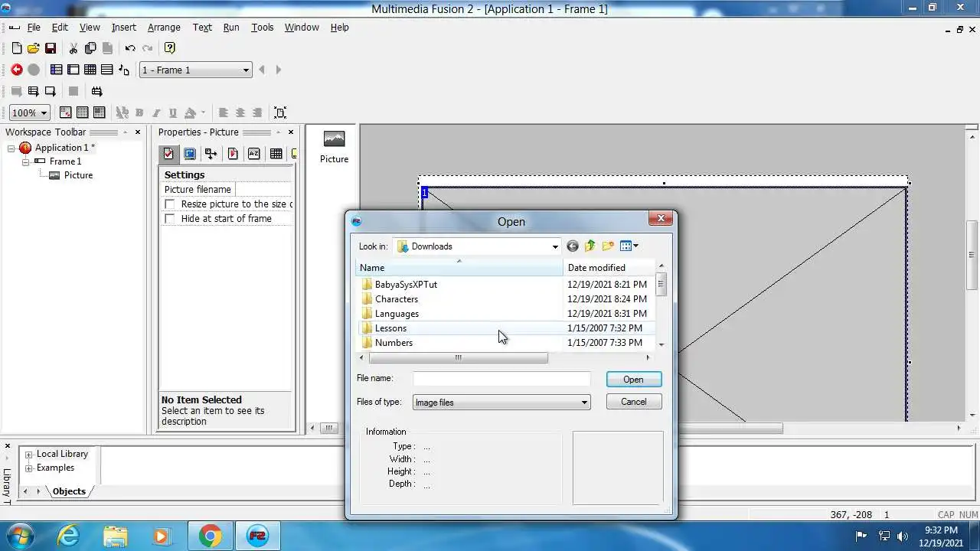
Task: Click the Center Frame icon
Action: click(280, 112)
